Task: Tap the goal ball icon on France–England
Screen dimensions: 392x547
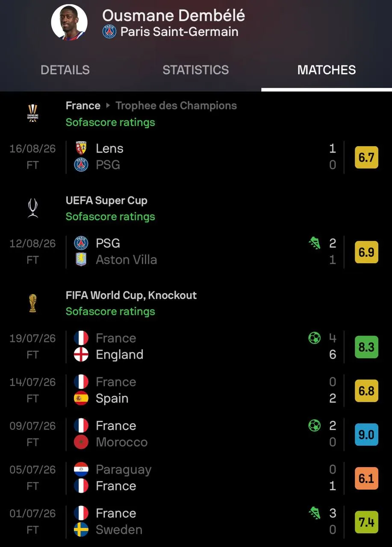Action: pos(315,338)
